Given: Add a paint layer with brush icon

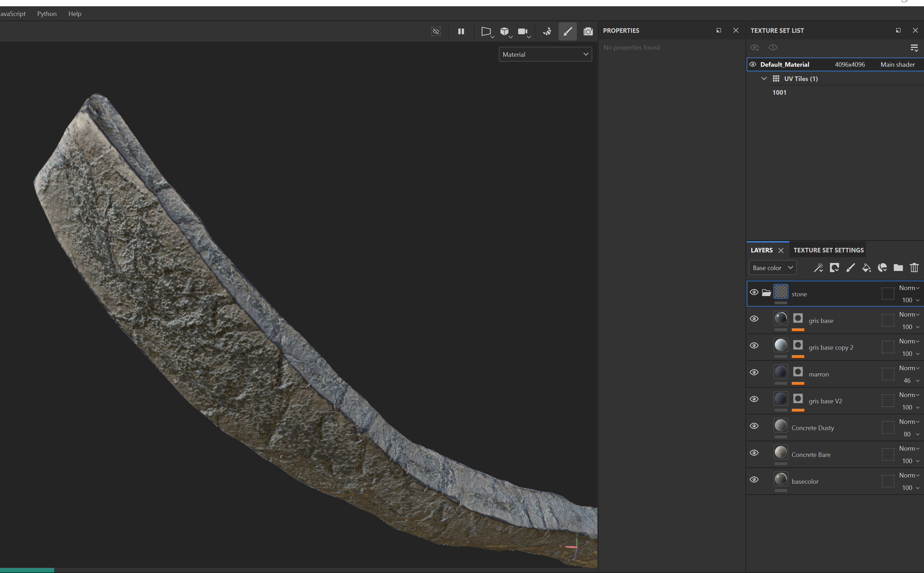Looking at the screenshot, I should coord(850,268).
